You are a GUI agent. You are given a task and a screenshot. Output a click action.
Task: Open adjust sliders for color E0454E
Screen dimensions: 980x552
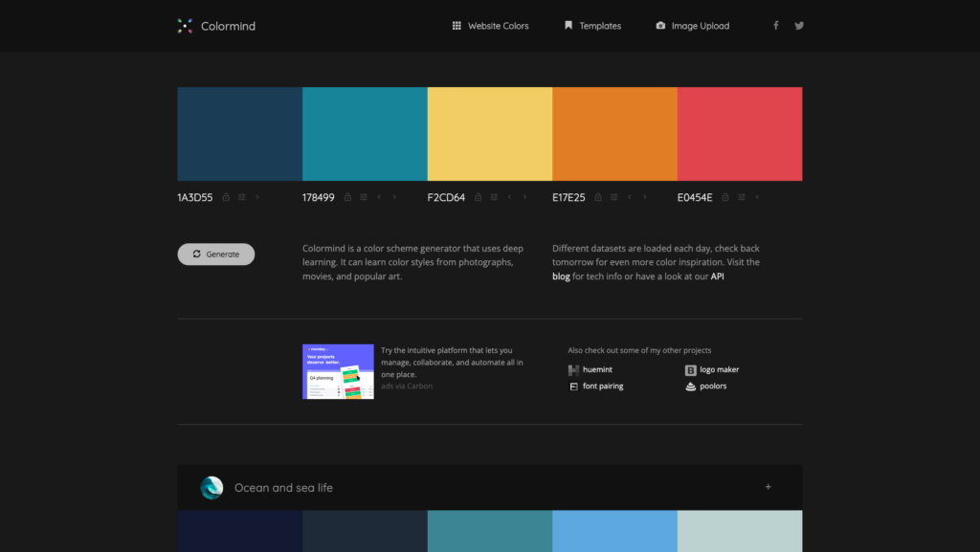coord(742,197)
